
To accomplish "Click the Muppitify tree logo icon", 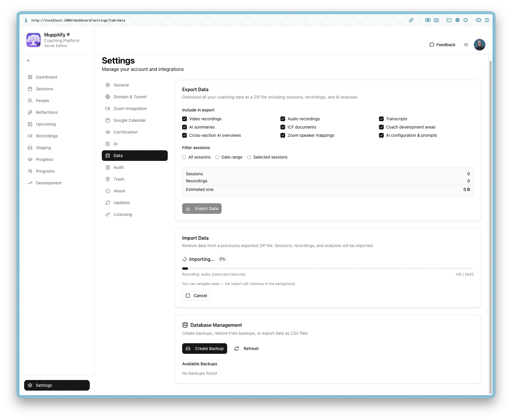I will [x=34, y=40].
